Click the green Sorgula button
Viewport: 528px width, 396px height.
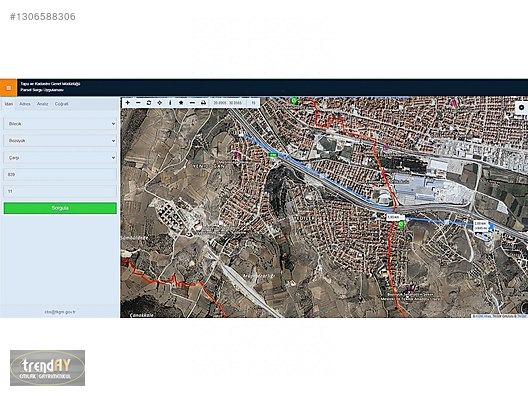[x=60, y=208]
